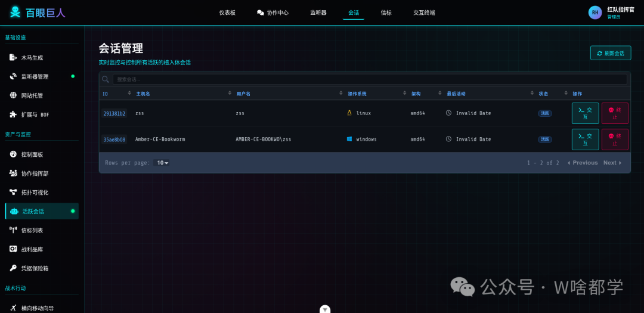Click 交互 for session 35ae8b08

pyautogui.click(x=586, y=140)
